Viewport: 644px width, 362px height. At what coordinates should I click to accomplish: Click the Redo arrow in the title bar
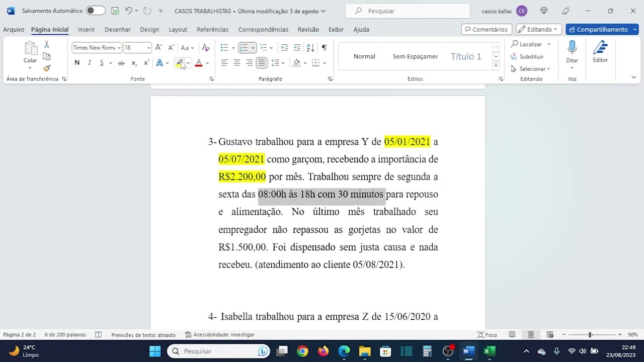tap(147, 11)
